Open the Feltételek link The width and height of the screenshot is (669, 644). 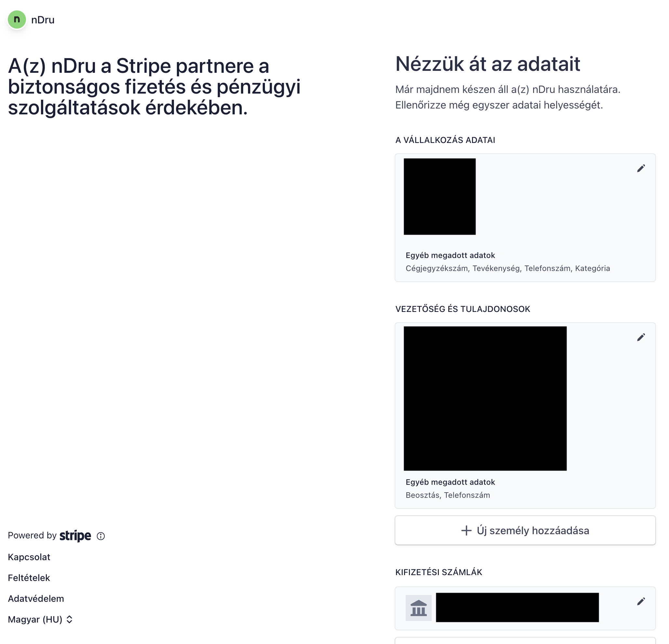[29, 578]
